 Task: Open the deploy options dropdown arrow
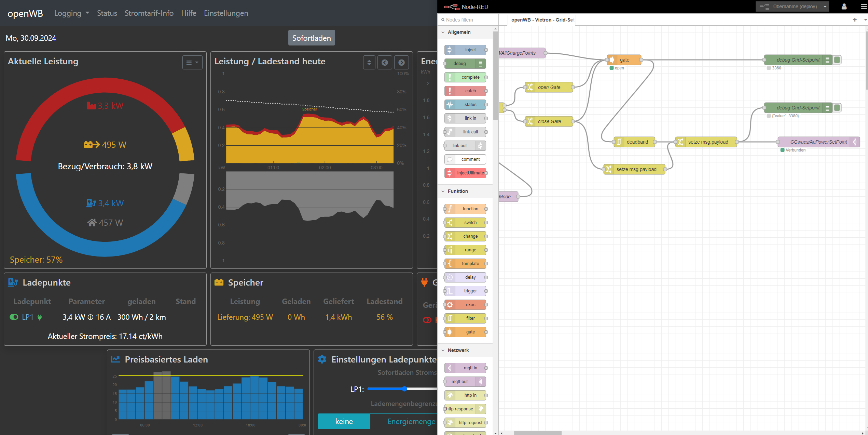pyautogui.click(x=825, y=6)
